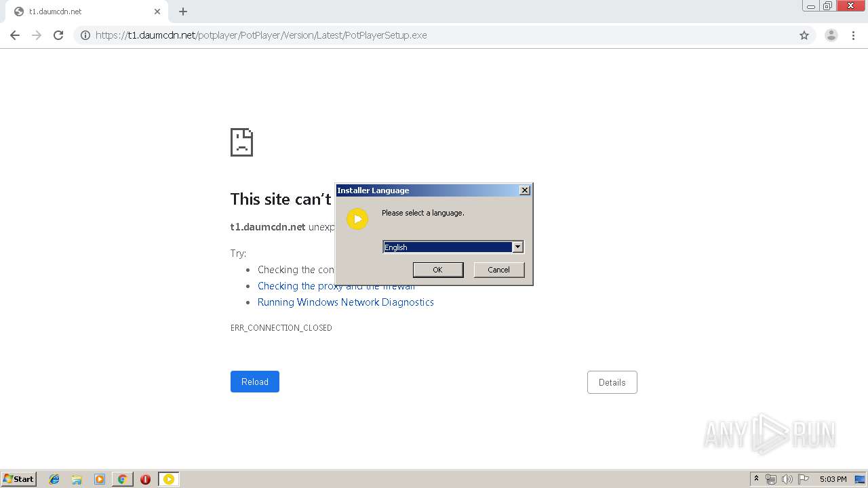868x488 pixels.
Task: Open Running Windows Network Diagnostics link
Action: [346, 302]
